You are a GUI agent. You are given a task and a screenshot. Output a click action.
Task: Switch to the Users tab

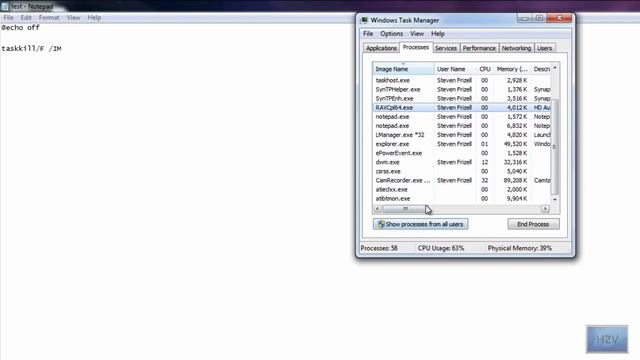pos(544,48)
